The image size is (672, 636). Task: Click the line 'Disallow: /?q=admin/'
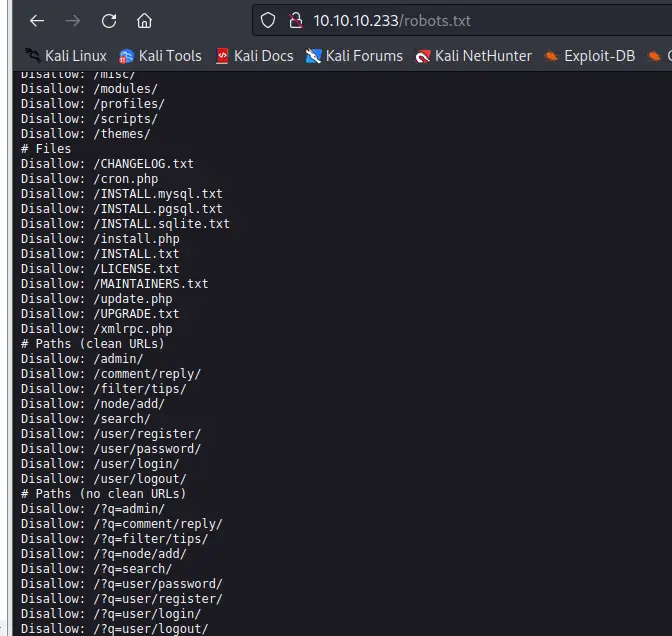93,509
